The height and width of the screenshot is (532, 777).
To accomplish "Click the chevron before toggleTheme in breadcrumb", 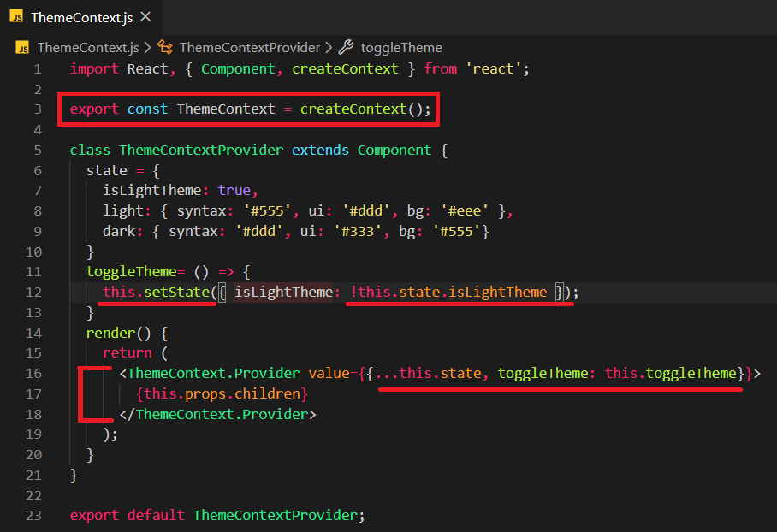I will [x=329, y=48].
